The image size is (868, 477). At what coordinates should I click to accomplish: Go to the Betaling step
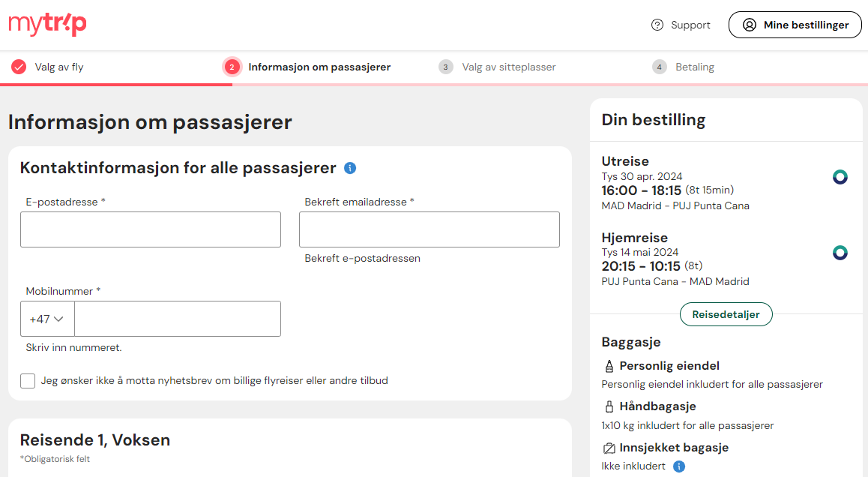tap(683, 67)
